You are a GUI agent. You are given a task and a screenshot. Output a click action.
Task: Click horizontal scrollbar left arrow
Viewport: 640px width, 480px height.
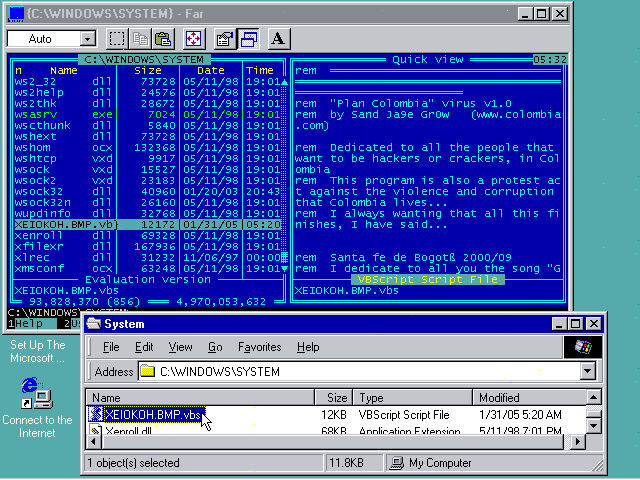(x=93, y=441)
